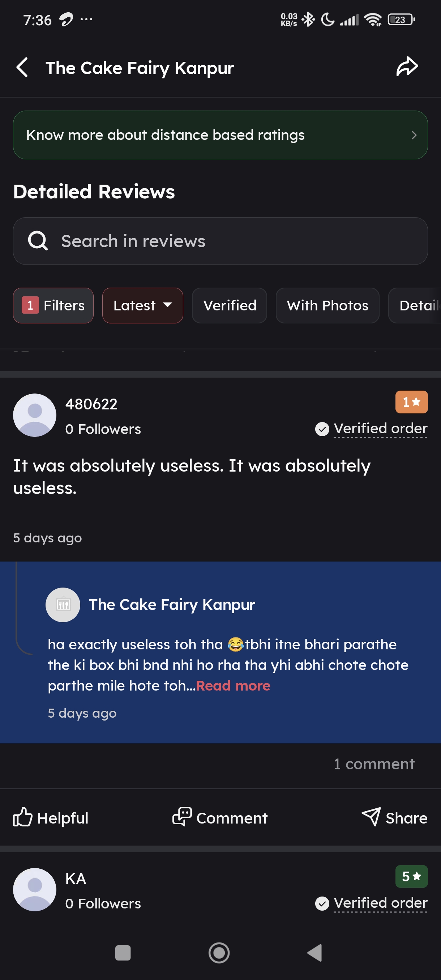This screenshot has height=980, width=441.
Task: Tap The Cake Fairy Kanpur restaurant avatar
Action: [63, 605]
